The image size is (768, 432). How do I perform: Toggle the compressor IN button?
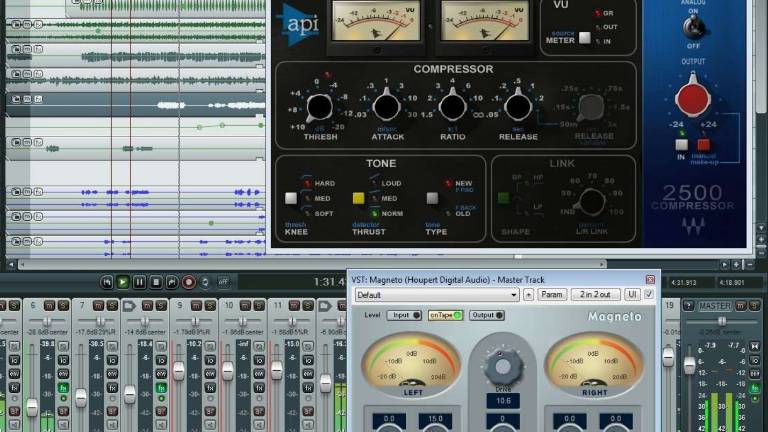(681, 144)
